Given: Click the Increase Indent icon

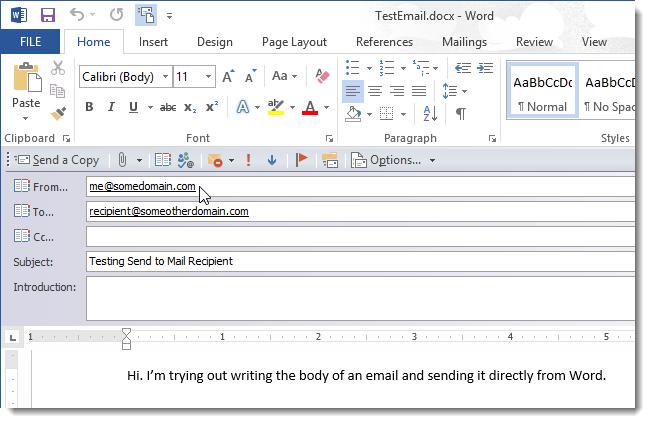Looking at the screenshot, I should [x=485, y=68].
